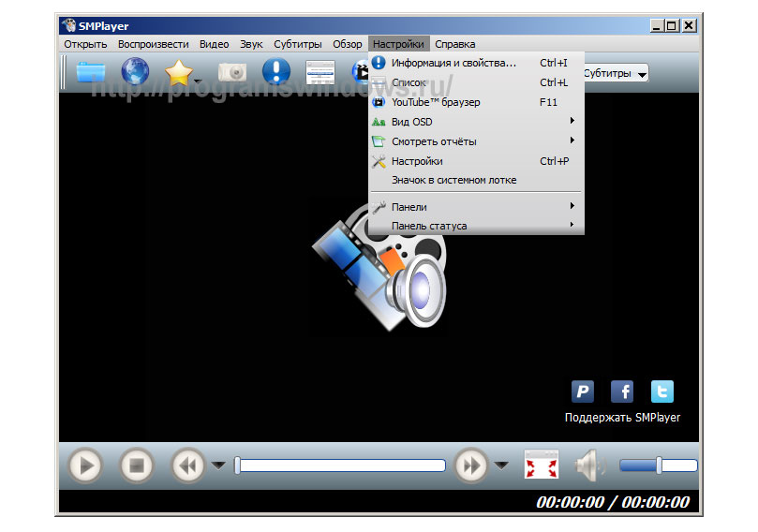758x532 pixels.
Task: Click the SMPlayer logo in video area
Action: point(379,267)
